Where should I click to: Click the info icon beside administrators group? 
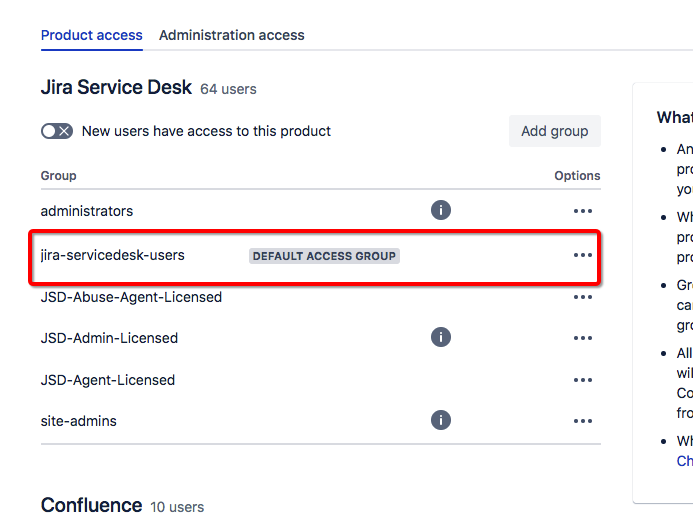(x=441, y=210)
